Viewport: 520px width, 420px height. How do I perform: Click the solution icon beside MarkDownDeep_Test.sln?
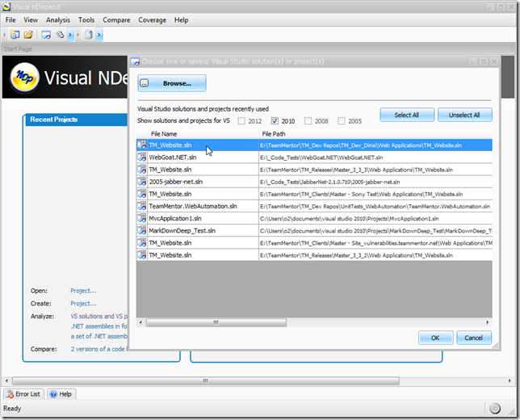click(142, 230)
